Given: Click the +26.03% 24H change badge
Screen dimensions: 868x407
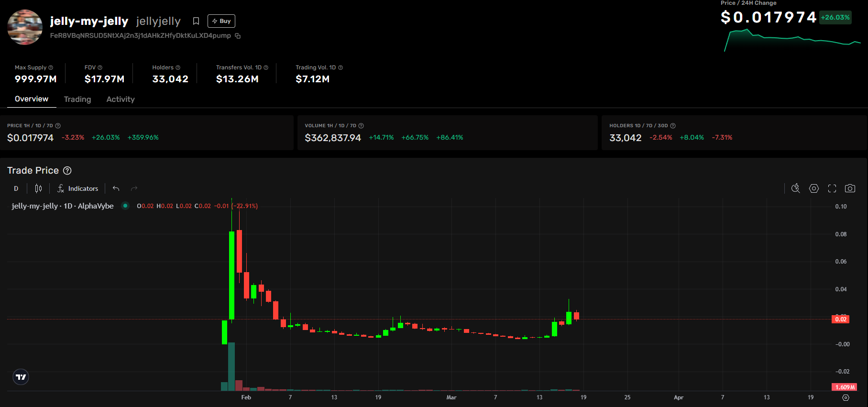Looking at the screenshot, I should pos(835,17).
